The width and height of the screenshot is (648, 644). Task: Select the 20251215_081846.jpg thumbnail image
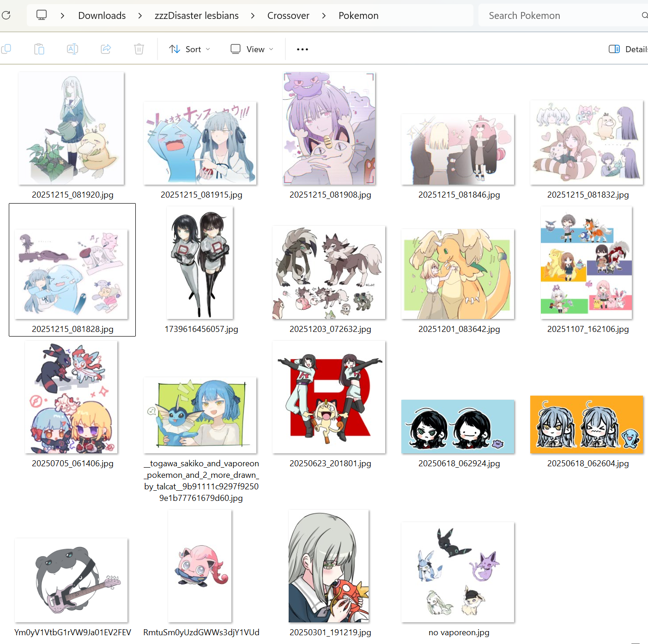coord(458,149)
